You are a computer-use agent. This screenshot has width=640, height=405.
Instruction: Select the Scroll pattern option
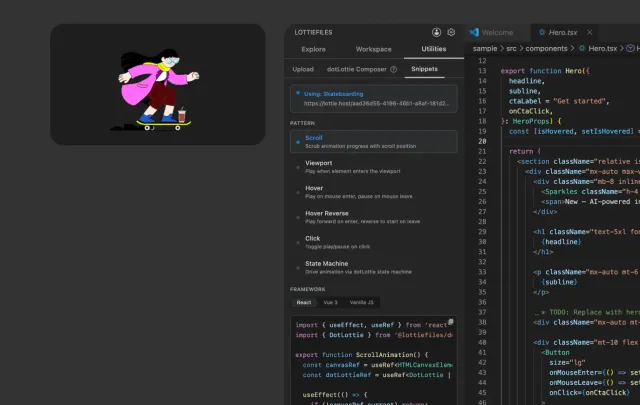tap(373, 142)
